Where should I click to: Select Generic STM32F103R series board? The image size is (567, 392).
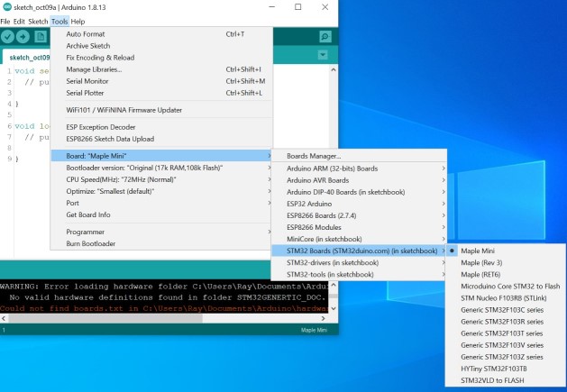505,322
